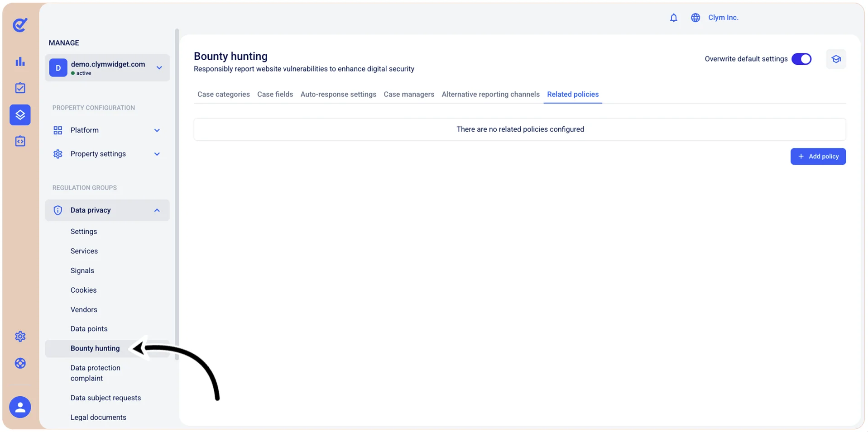Open Auto-response settings tab
Viewport: 868px width, 432px height.
(x=338, y=94)
